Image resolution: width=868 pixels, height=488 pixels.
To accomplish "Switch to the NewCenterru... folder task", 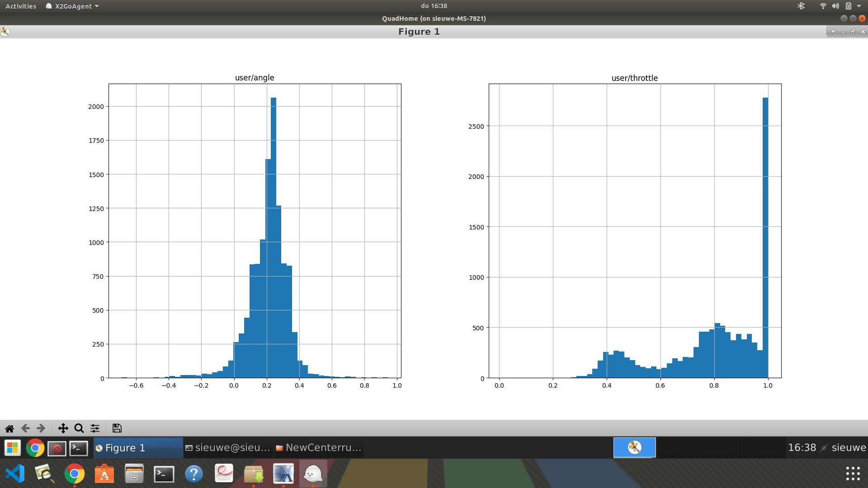I will tap(319, 448).
